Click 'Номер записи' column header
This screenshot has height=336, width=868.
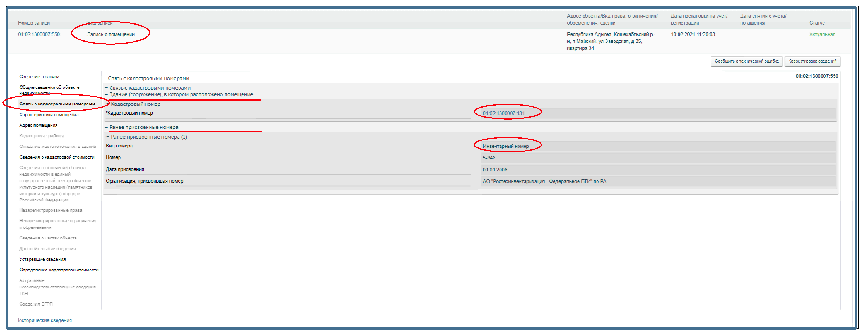click(34, 23)
